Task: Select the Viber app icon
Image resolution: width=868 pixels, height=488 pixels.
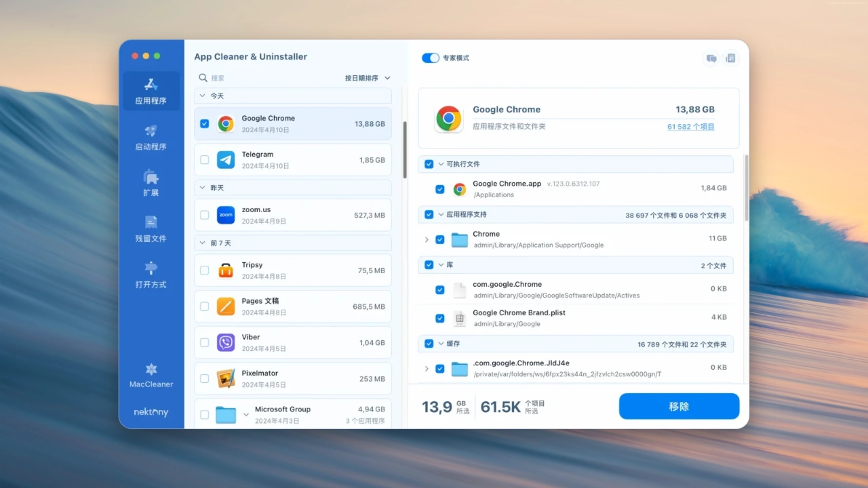Action: pyautogui.click(x=226, y=342)
